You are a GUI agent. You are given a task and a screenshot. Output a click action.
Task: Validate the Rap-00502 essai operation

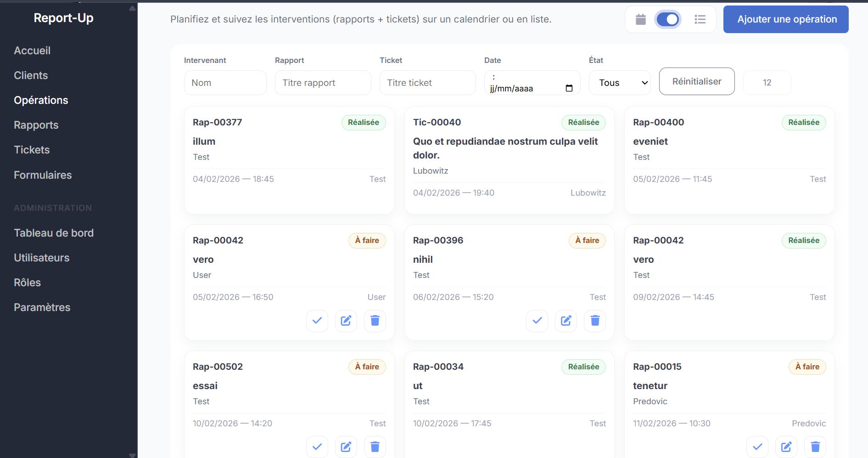317,447
